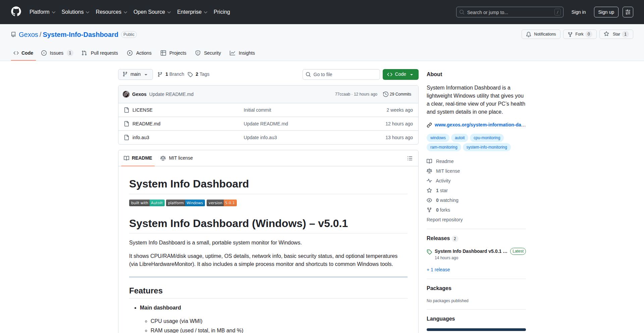Star the System-Info-Dashboard repository
The image size is (644, 333).
[616, 34]
